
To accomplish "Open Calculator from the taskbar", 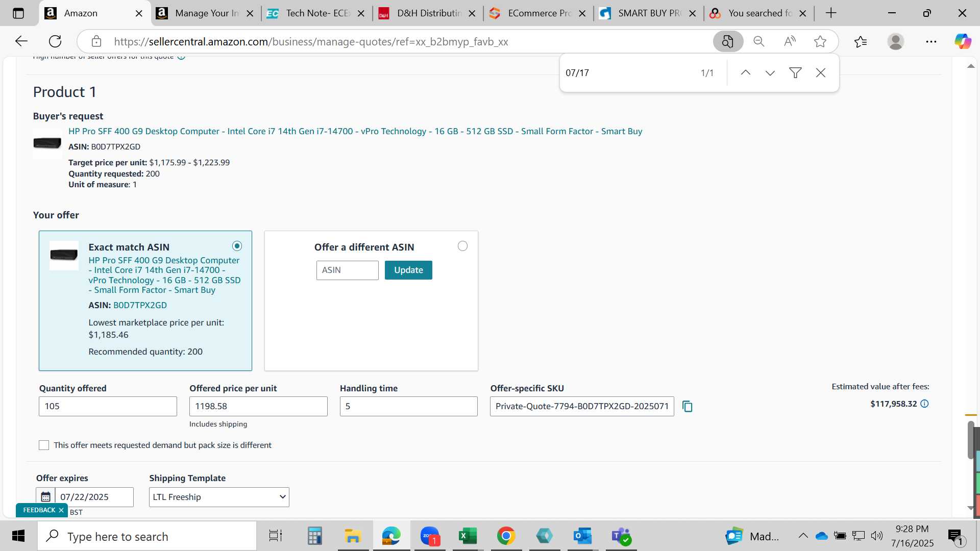I will pos(314,536).
